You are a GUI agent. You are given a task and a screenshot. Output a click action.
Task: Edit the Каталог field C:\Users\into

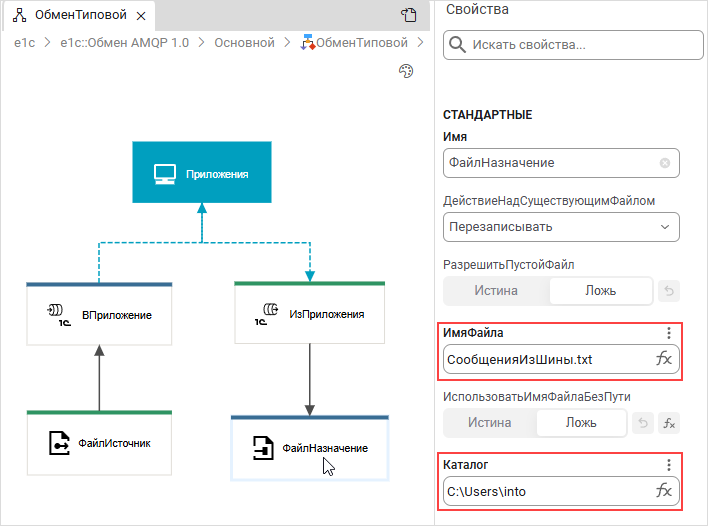pos(561,491)
